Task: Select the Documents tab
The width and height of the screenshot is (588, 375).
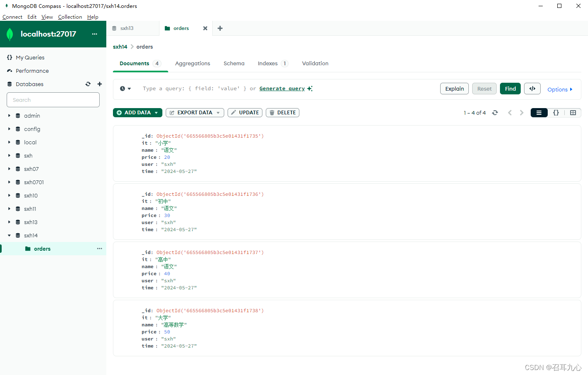Action: 140,64
